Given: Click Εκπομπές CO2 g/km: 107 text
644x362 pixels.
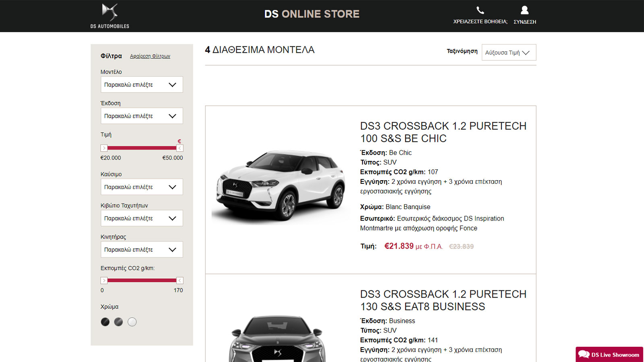Looking at the screenshot, I should click(399, 172).
